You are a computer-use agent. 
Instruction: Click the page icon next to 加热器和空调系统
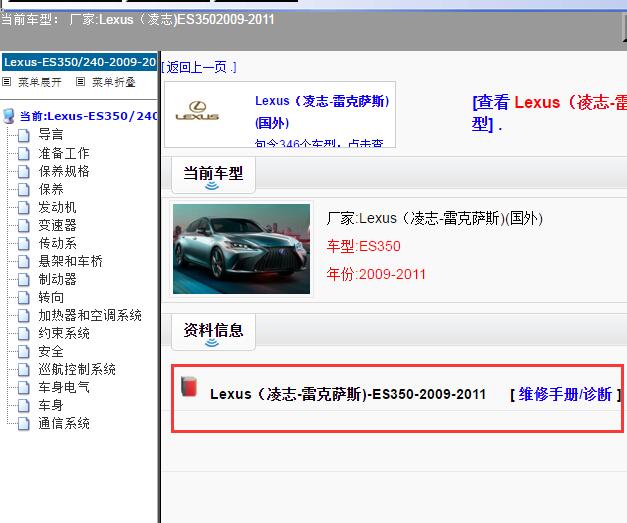click(24, 315)
